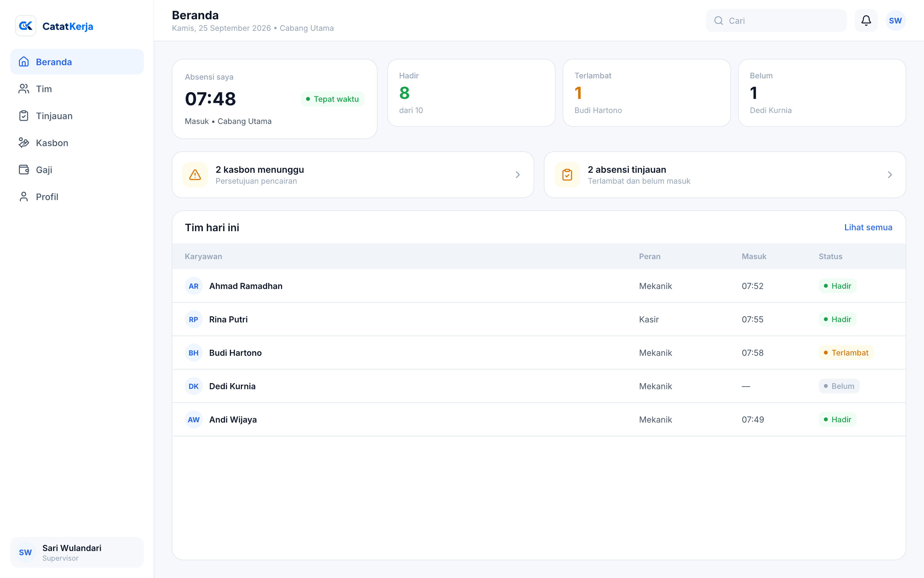Click the Tepat waktu status badge
This screenshot has width=924, height=578.
click(x=332, y=99)
